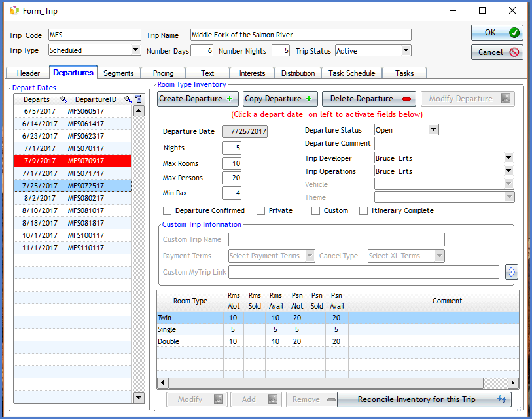
Task: Open the Trip Status dropdown
Action: tap(406, 50)
